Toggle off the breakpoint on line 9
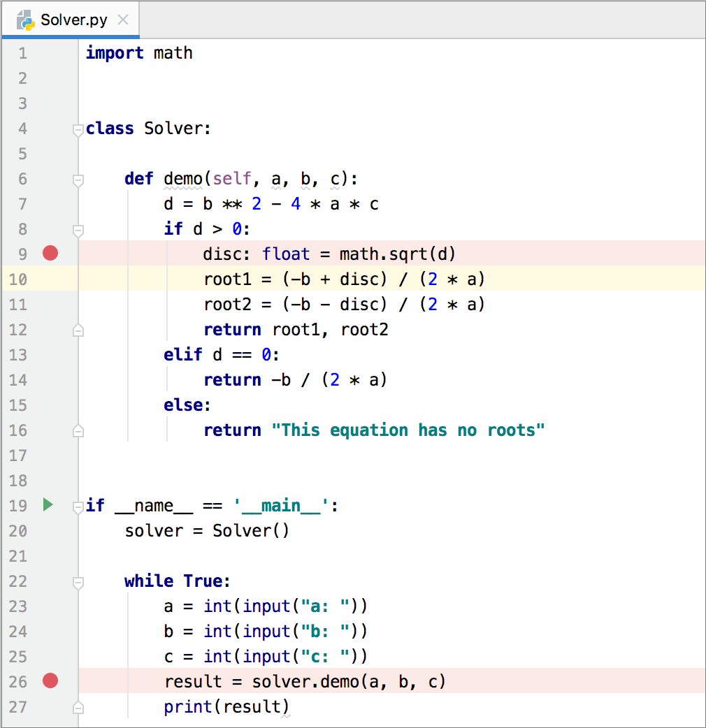This screenshot has width=706, height=728. tap(50, 254)
